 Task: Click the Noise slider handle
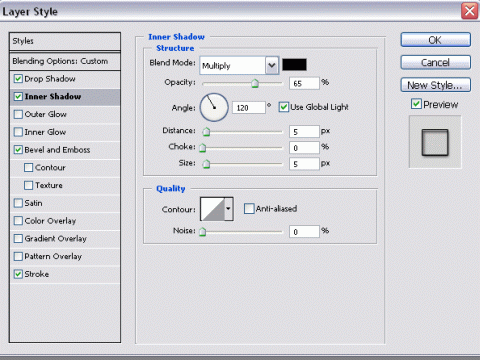203,231
